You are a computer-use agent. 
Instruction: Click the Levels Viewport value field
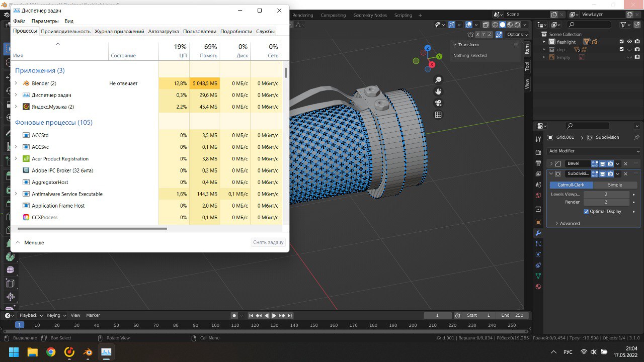pyautogui.click(x=606, y=194)
